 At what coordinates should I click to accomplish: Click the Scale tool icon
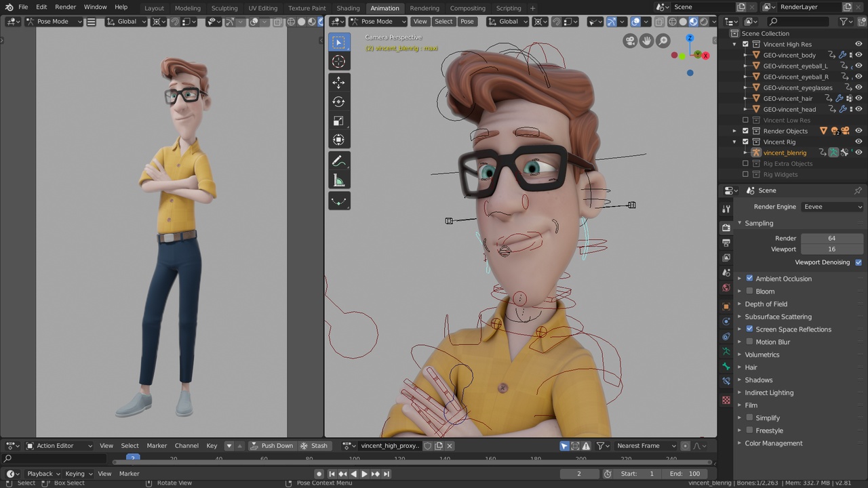(x=339, y=121)
